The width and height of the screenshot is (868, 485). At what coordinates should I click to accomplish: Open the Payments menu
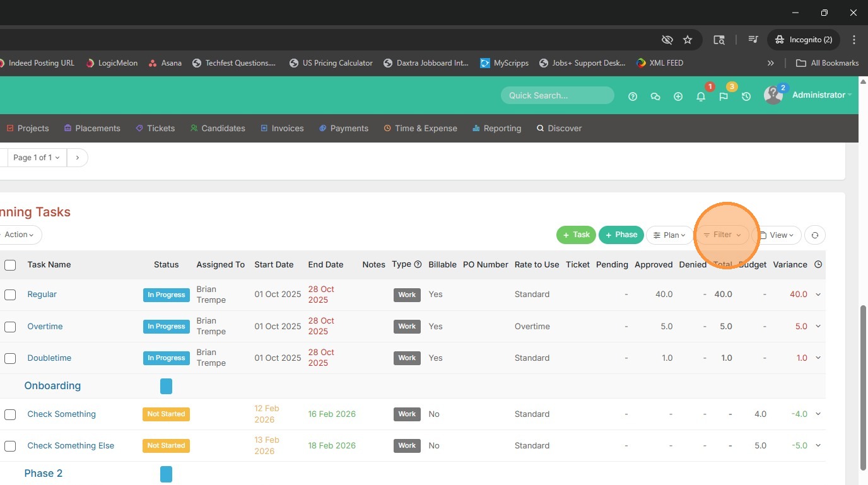tap(344, 129)
